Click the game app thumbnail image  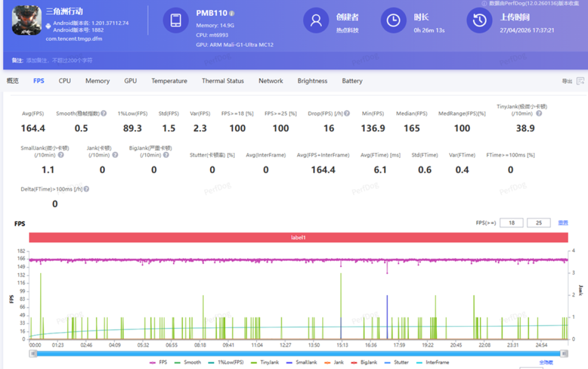[x=27, y=20]
